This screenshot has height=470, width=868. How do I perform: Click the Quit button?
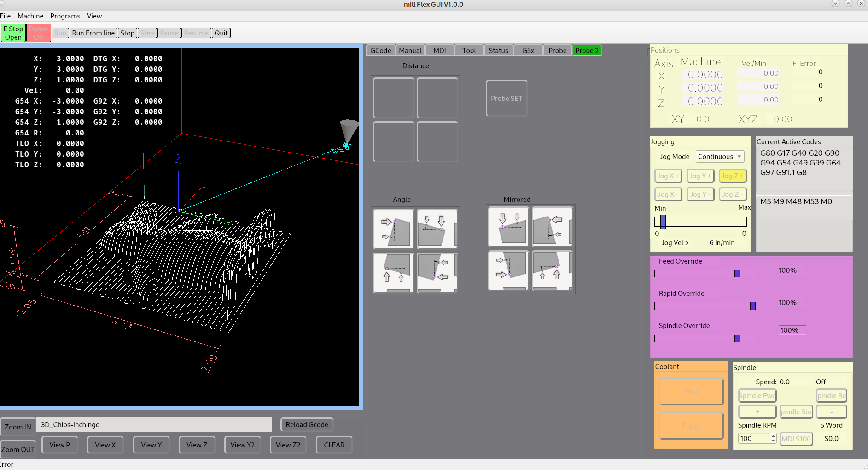221,33
